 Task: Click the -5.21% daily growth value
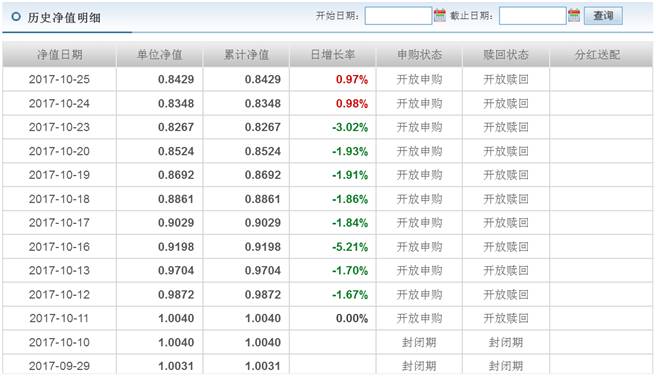[x=350, y=247]
